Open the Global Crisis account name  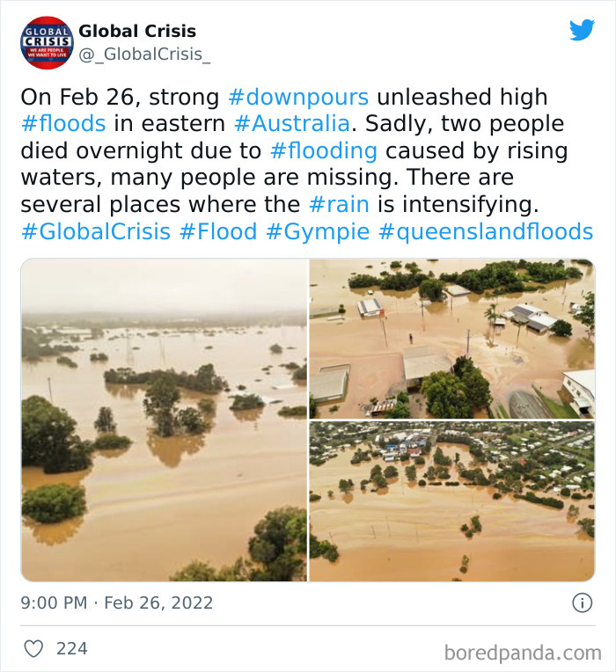tap(137, 32)
